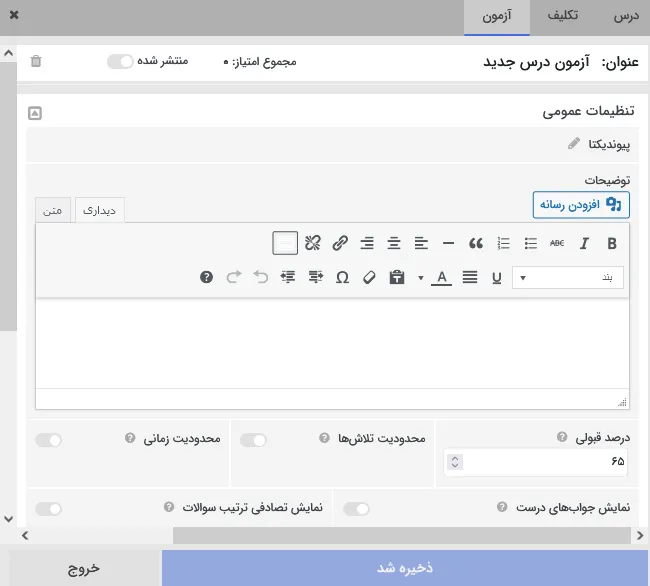
Task: Click the درصد قبولی value field
Action: point(535,462)
